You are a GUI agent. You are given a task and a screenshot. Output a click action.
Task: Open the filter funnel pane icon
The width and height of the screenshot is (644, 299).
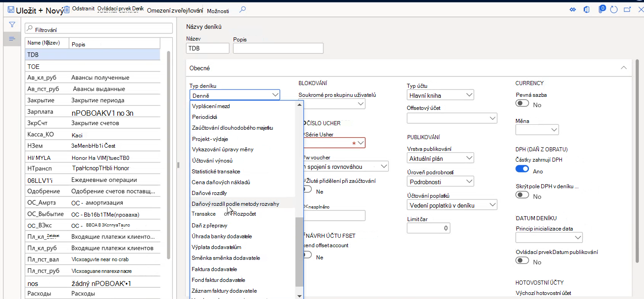click(x=12, y=24)
